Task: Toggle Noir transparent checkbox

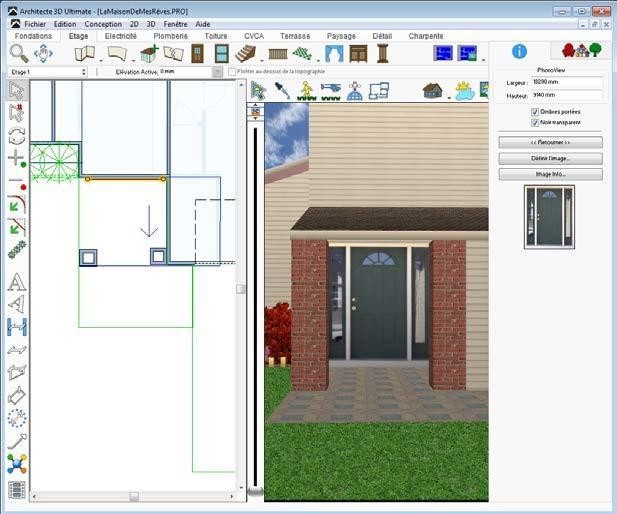Action: pos(535,123)
